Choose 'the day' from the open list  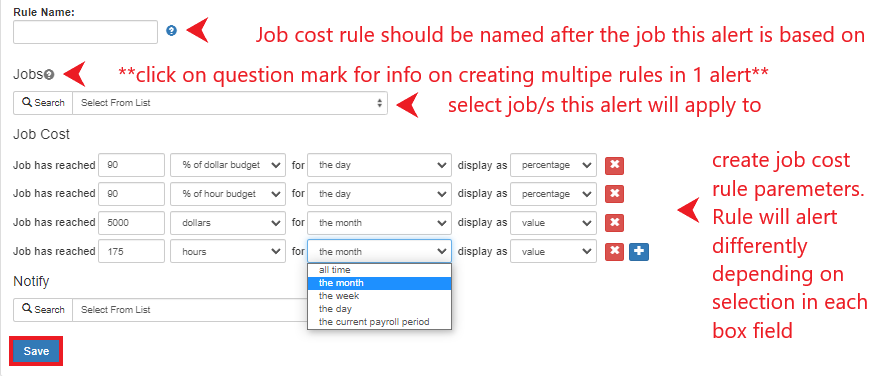(x=379, y=309)
